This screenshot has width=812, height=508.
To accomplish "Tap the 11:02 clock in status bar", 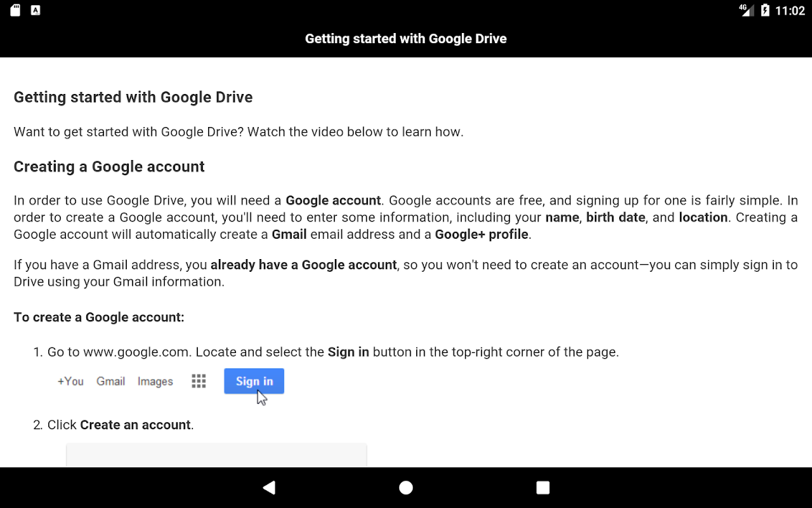I will coord(790,11).
